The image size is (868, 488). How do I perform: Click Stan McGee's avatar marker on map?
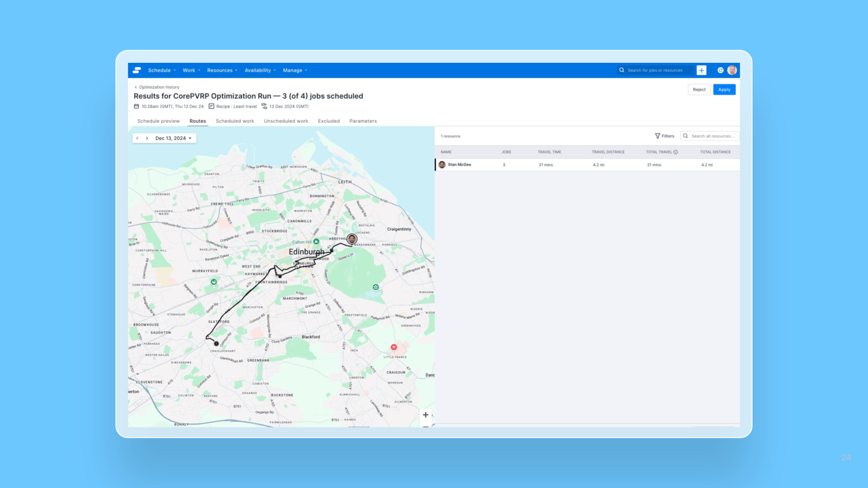pos(352,239)
